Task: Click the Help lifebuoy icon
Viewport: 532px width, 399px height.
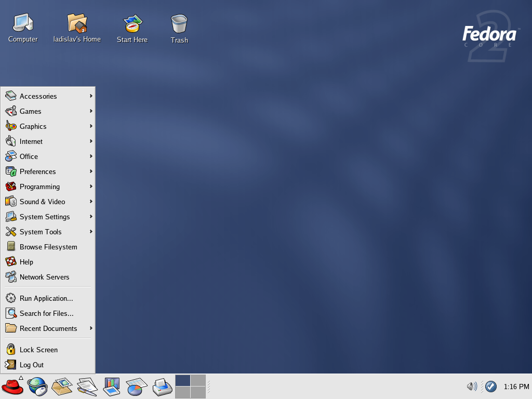Action: [11, 262]
